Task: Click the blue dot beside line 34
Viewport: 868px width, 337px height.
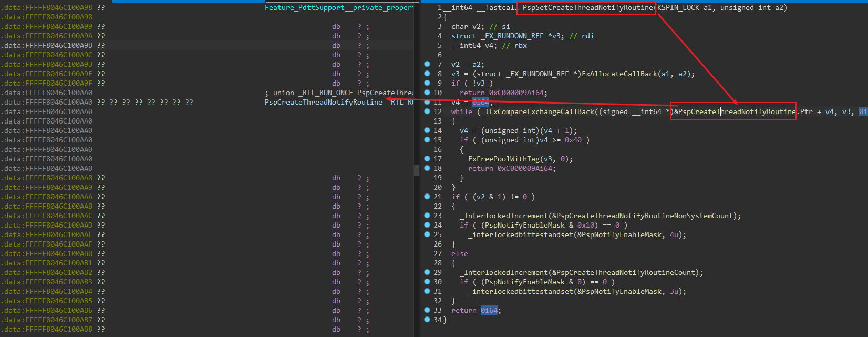Action: pos(427,319)
